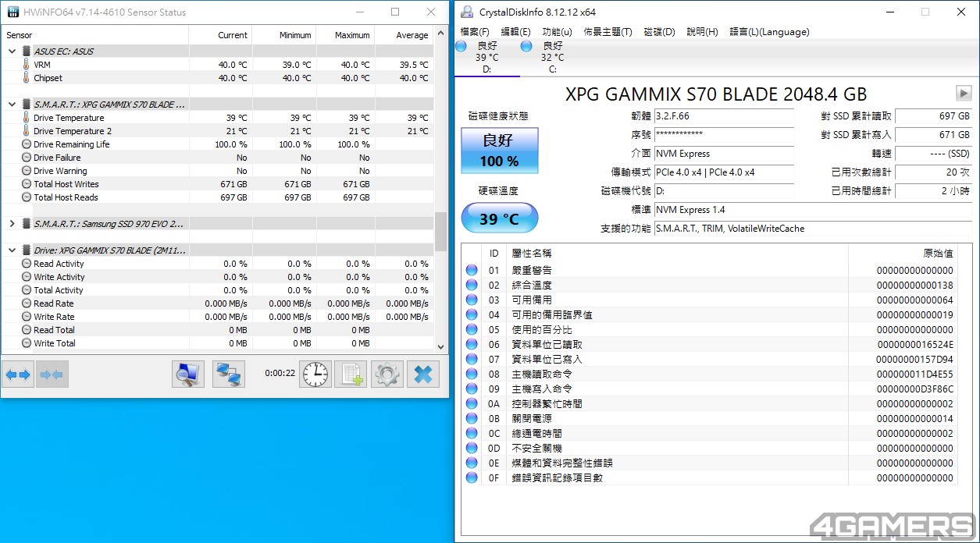Sort by the Average column header
The image size is (980, 543).
tap(404, 35)
